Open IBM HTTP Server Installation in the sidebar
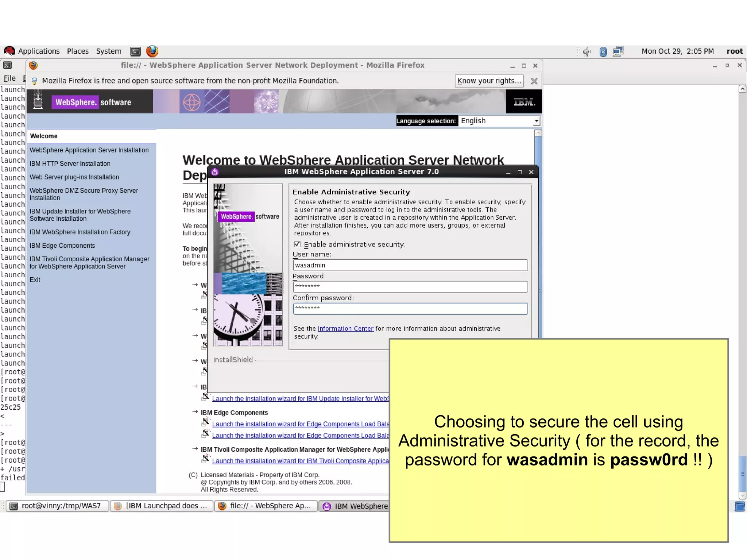 tap(70, 163)
